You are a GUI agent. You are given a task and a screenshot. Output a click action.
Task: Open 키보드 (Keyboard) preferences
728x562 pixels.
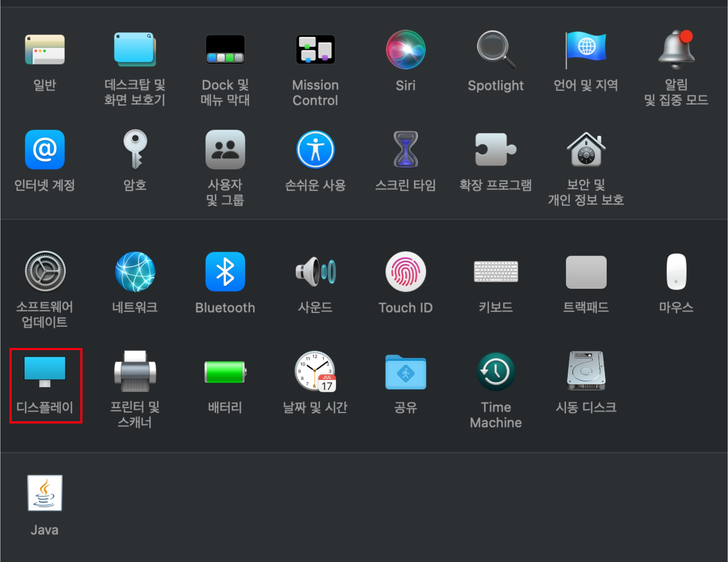(x=495, y=272)
